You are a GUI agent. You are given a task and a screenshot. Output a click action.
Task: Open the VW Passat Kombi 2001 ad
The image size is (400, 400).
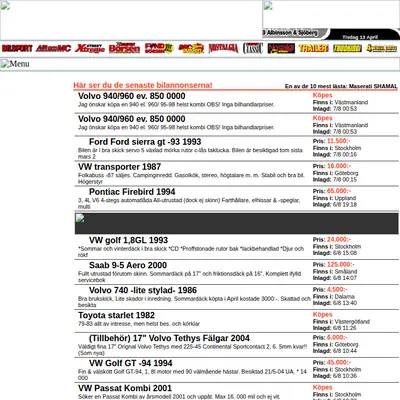pos(125,388)
